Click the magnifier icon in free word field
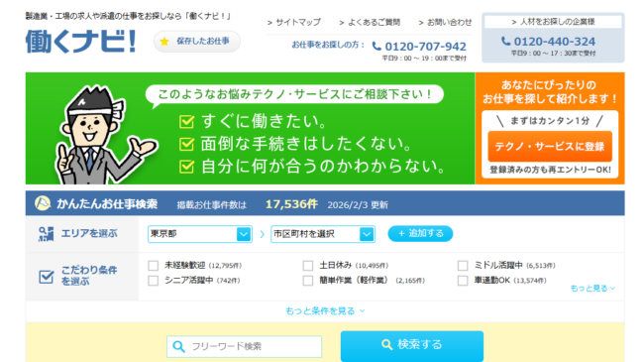 (x=178, y=346)
